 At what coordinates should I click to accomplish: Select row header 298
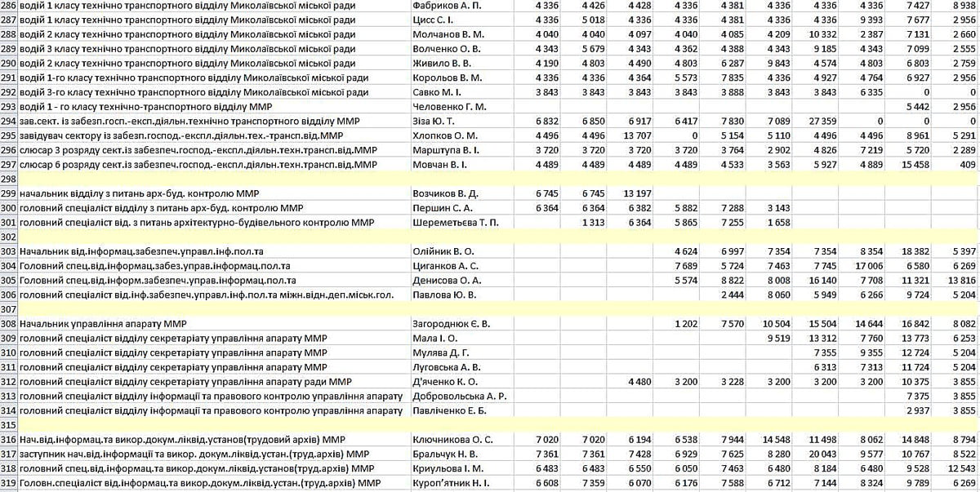9,178
